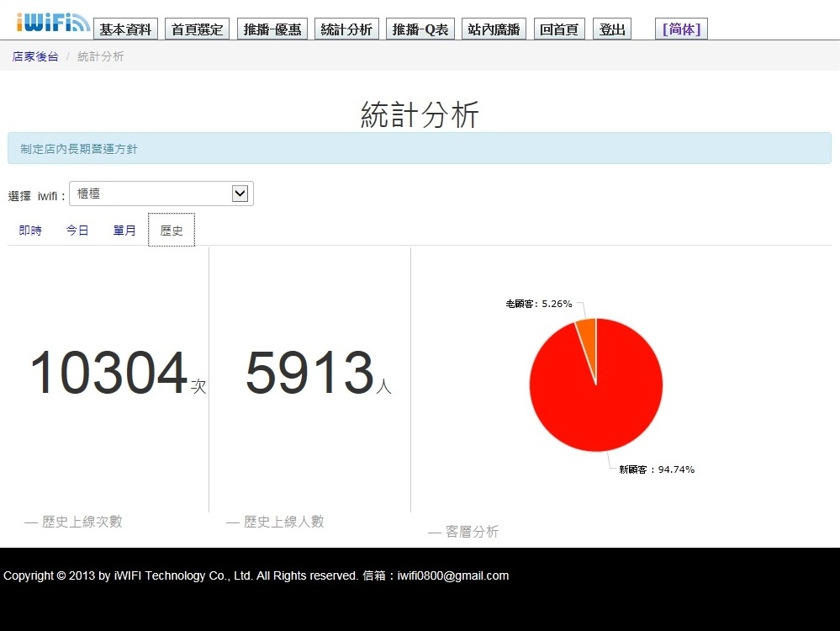
Task: Select the 歷史 tab
Action: click(x=172, y=230)
